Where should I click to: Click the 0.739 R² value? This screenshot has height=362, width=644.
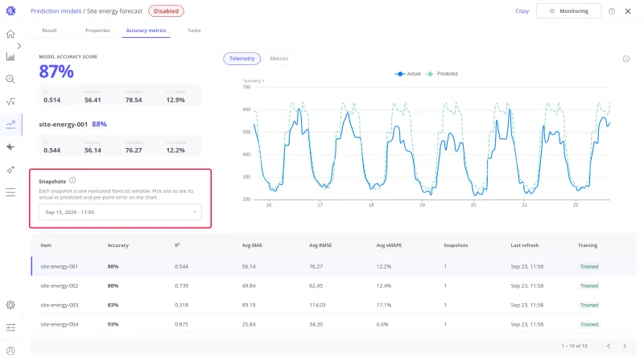point(181,286)
